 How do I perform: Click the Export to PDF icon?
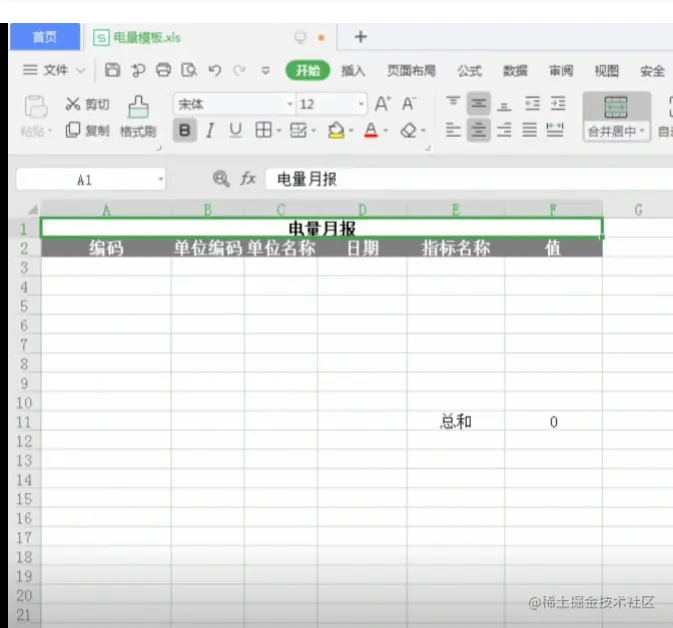[138, 70]
